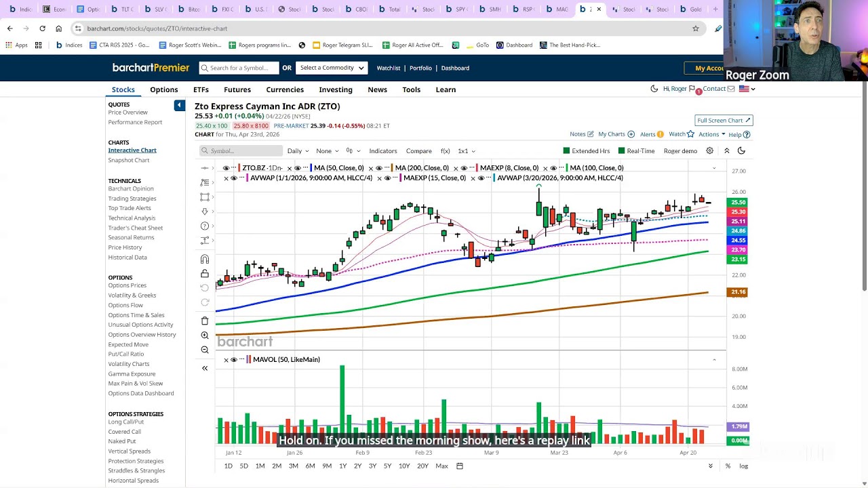Bookmark this page with the star icon
Screen dimensions: 868x488
coord(696,28)
